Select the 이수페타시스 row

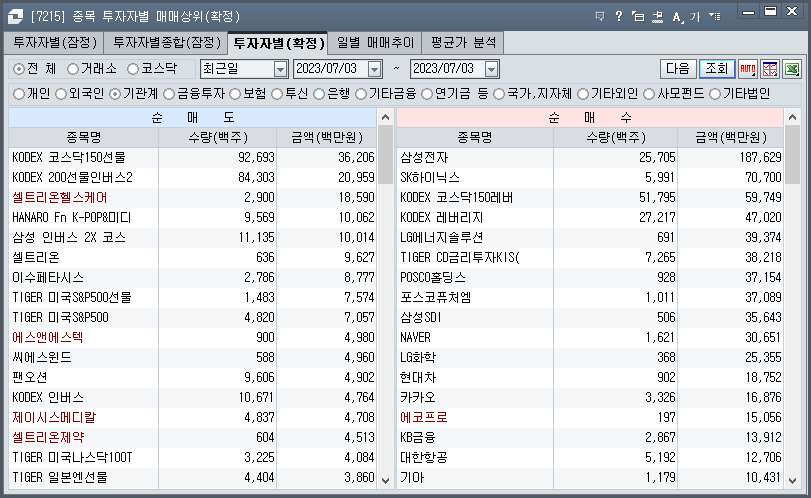coord(192,278)
